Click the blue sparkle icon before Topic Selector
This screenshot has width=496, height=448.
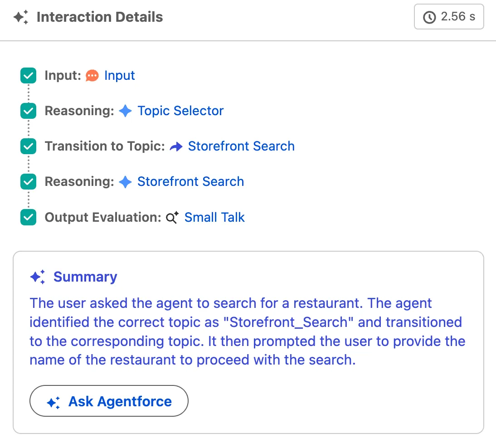click(x=125, y=111)
